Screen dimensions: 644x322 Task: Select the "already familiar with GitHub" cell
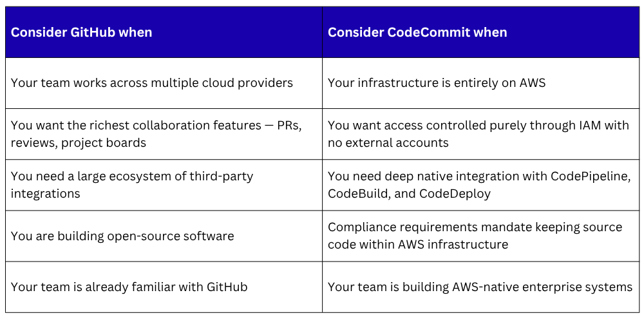click(164, 287)
